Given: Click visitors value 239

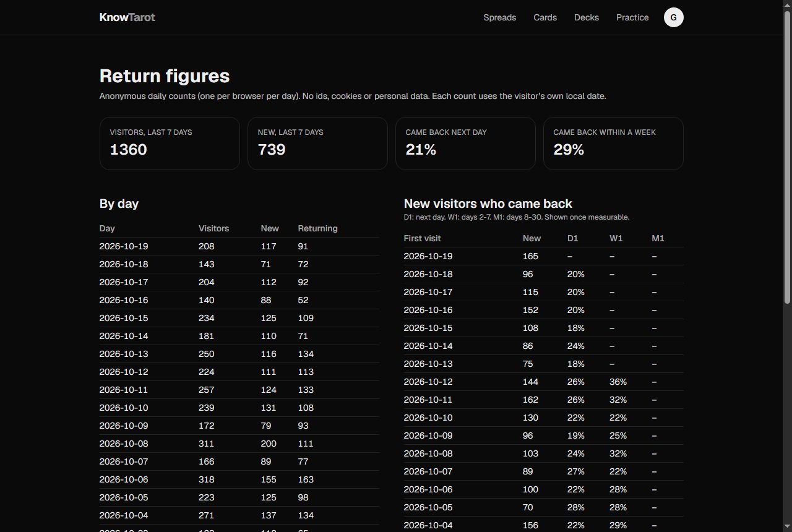Looking at the screenshot, I should coord(207,408).
